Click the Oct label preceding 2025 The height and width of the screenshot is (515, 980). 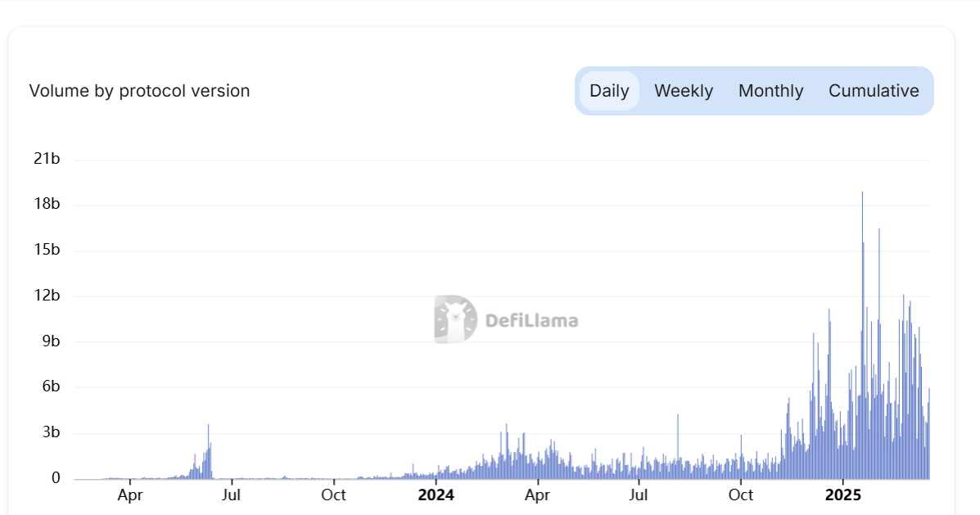(741, 495)
